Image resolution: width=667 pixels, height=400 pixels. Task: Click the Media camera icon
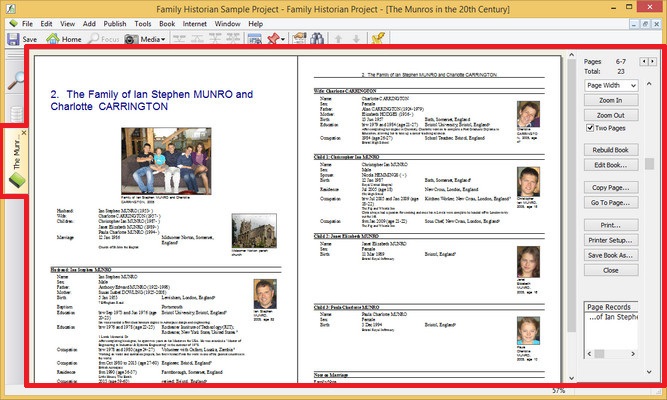(131, 39)
